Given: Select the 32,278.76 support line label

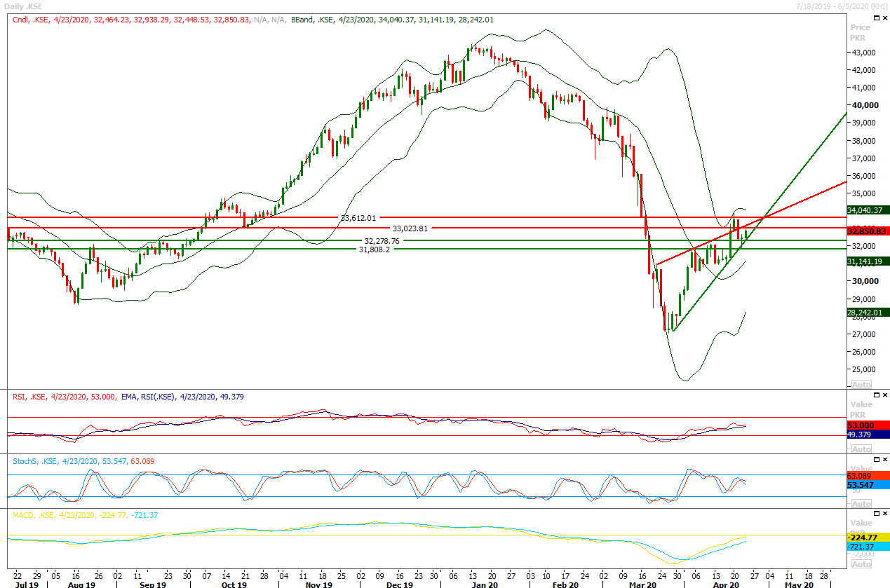Looking at the screenshot, I should coord(382,240).
